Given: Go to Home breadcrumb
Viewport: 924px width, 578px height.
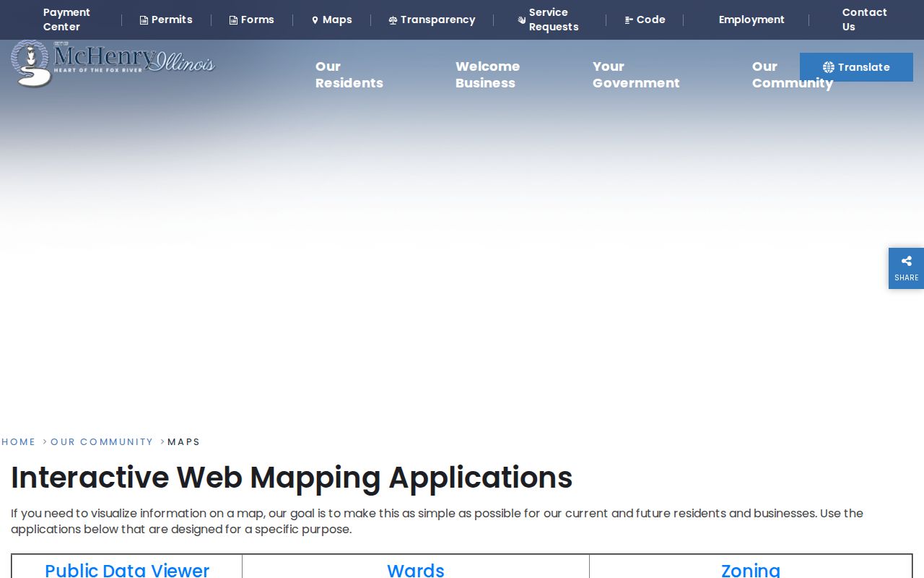Looking at the screenshot, I should click(x=19, y=441).
